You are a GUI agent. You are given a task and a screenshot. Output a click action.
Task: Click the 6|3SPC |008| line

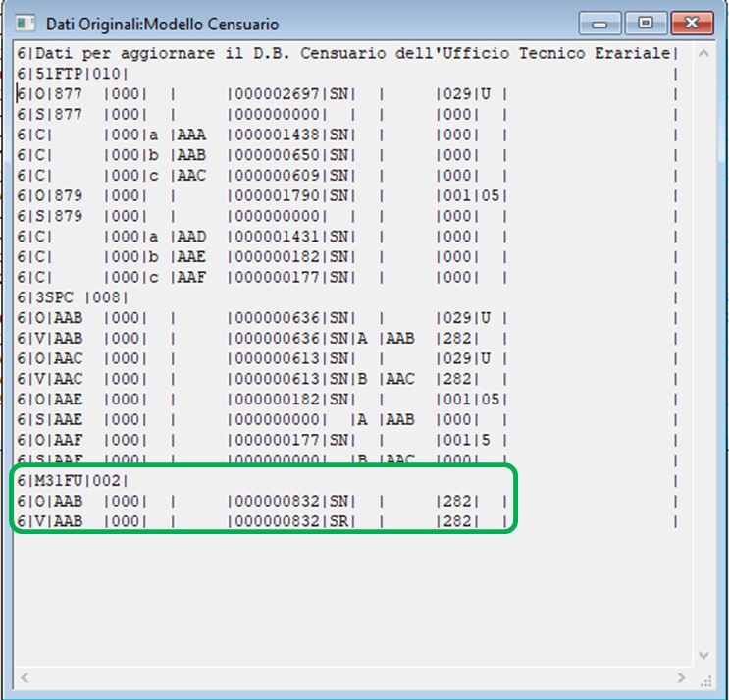click(74, 296)
